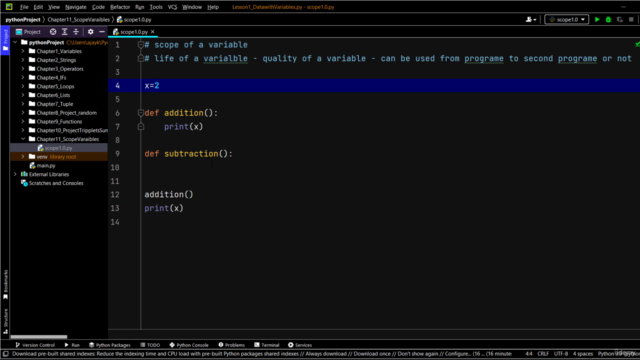The width and height of the screenshot is (640, 360).
Task: Open the Services tool window
Action: point(300,345)
